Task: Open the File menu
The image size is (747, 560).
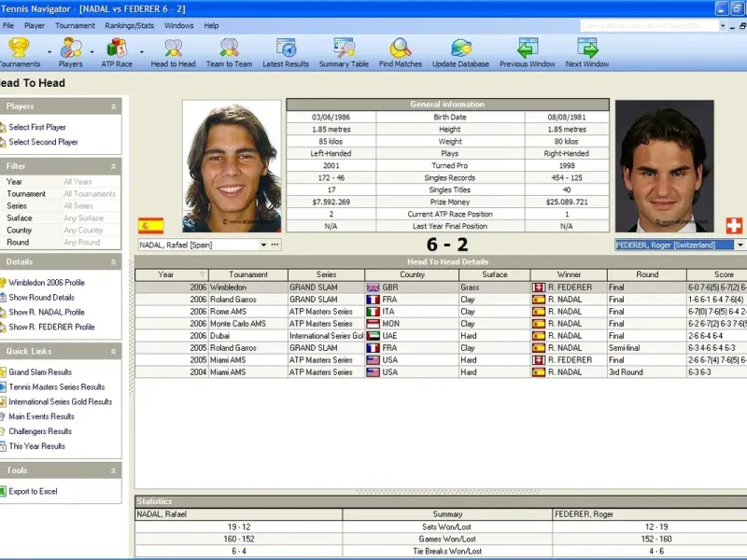Action: click(8, 26)
